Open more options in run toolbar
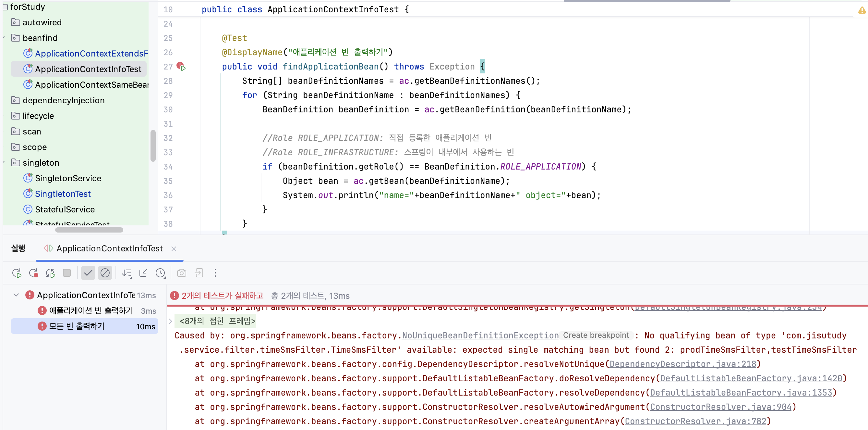 pos(215,273)
